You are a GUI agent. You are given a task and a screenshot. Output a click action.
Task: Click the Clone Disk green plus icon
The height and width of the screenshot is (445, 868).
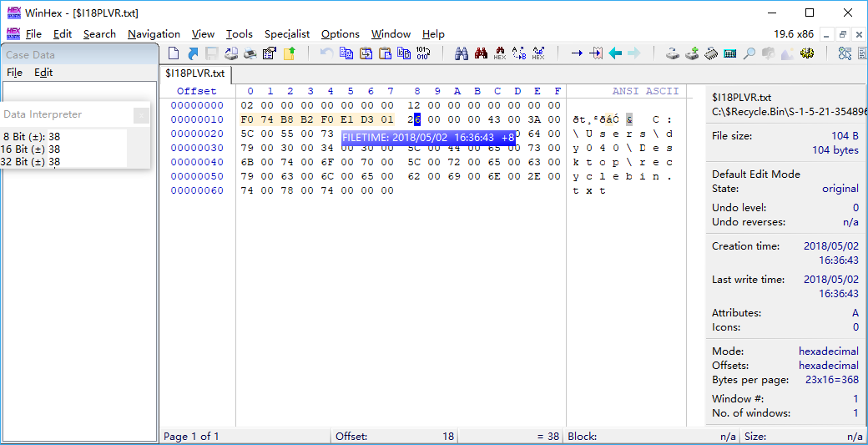coord(692,53)
